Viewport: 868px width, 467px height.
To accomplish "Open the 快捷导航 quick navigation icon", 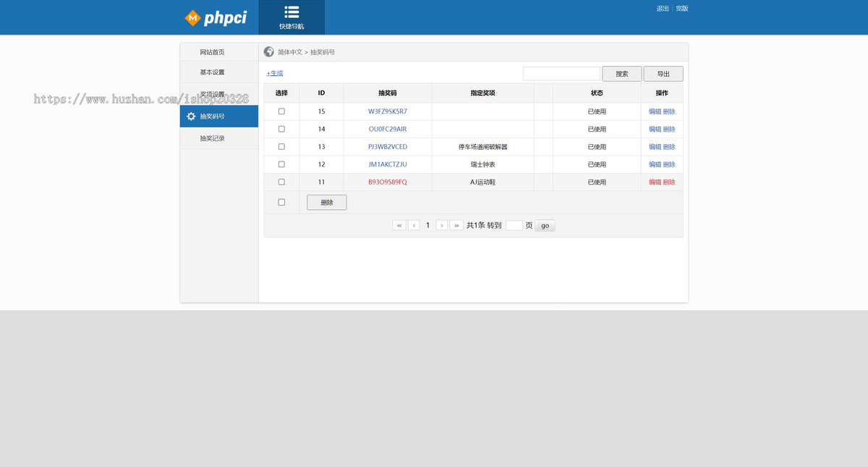I will coord(292,17).
